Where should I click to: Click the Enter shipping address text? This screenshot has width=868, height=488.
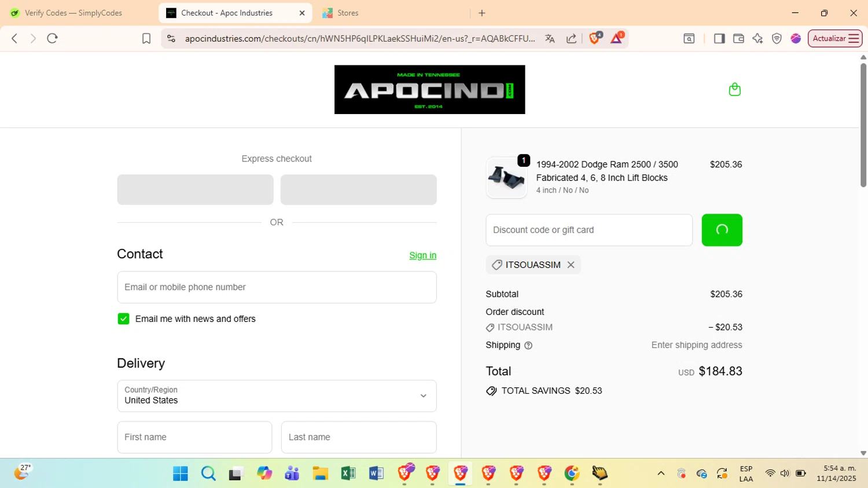[697, 345]
